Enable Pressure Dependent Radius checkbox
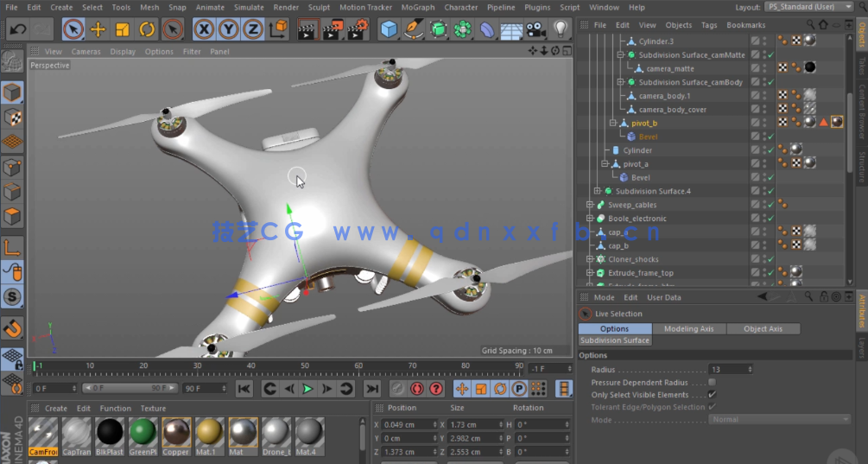 pos(712,382)
